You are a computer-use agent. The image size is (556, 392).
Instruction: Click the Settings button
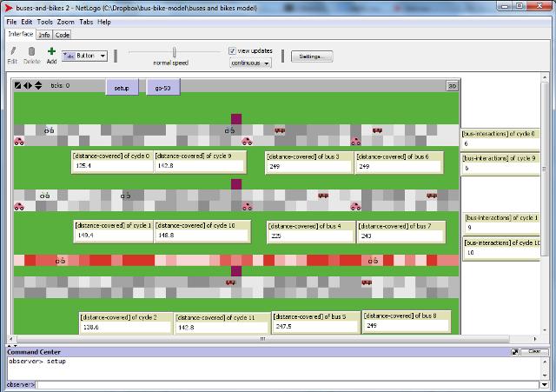311,56
